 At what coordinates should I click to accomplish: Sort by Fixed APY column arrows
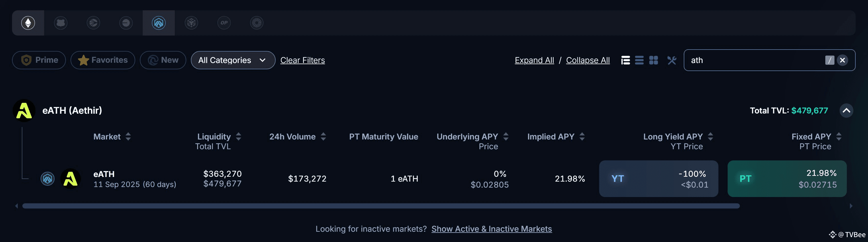[839, 137]
